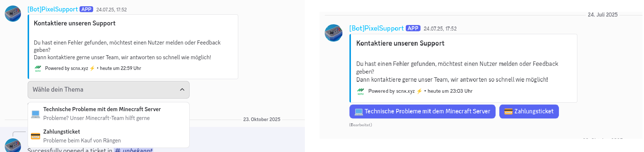Select the Zahlungsticket dropdown option
The image size is (644, 152).
pos(62,132)
